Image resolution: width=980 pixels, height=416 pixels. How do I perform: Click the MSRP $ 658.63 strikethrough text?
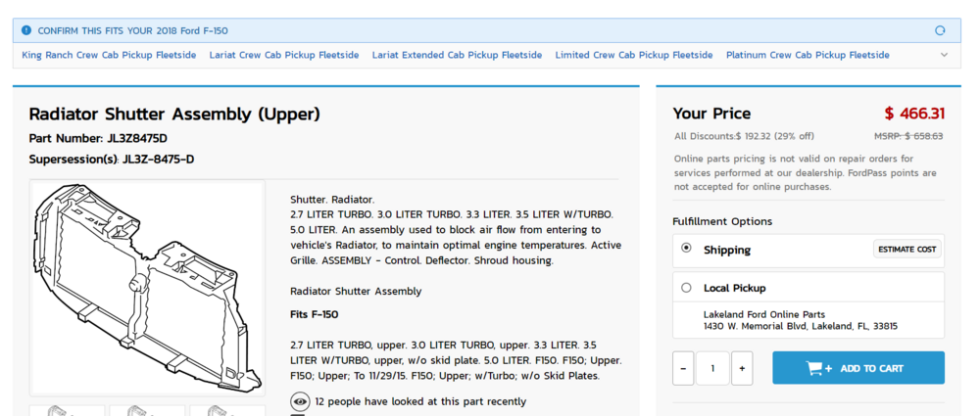pos(908,136)
